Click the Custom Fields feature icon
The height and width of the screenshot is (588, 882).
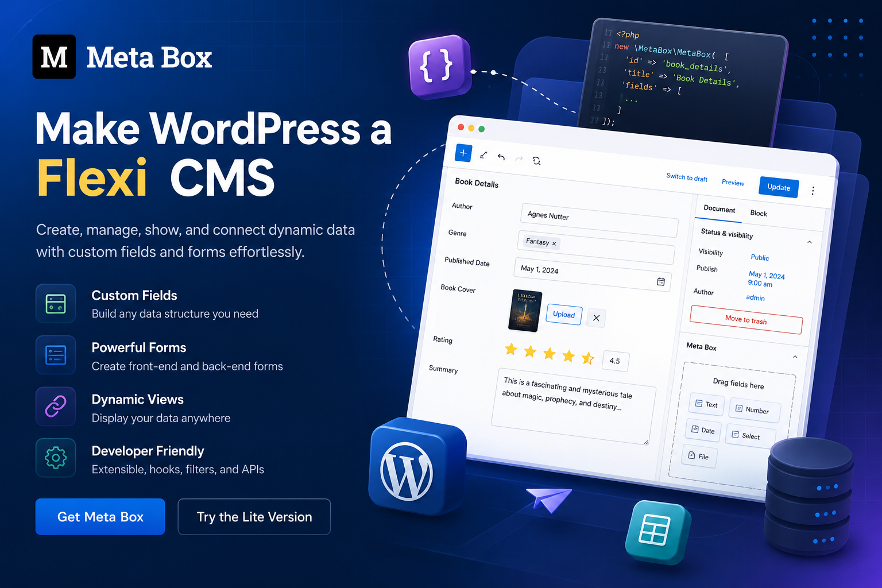coord(56,303)
